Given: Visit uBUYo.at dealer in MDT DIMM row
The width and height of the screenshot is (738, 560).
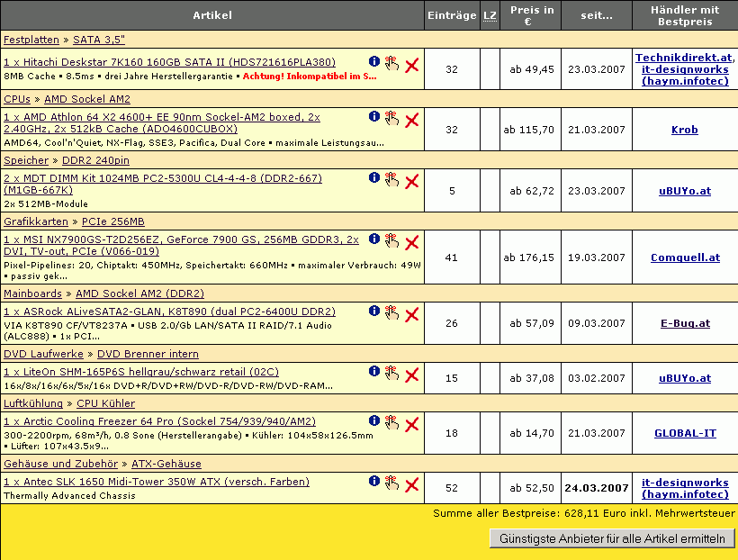Looking at the screenshot, I should pyautogui.click(x=685, y=191).
